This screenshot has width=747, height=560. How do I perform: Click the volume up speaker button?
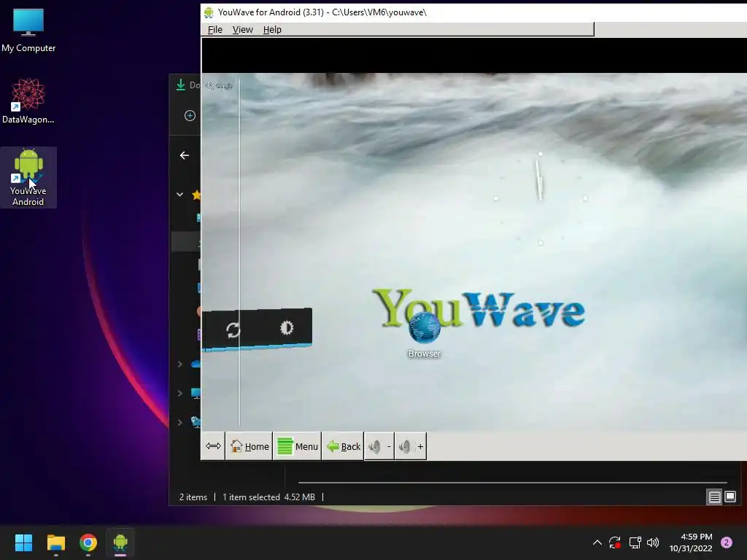tap(410, 446)
